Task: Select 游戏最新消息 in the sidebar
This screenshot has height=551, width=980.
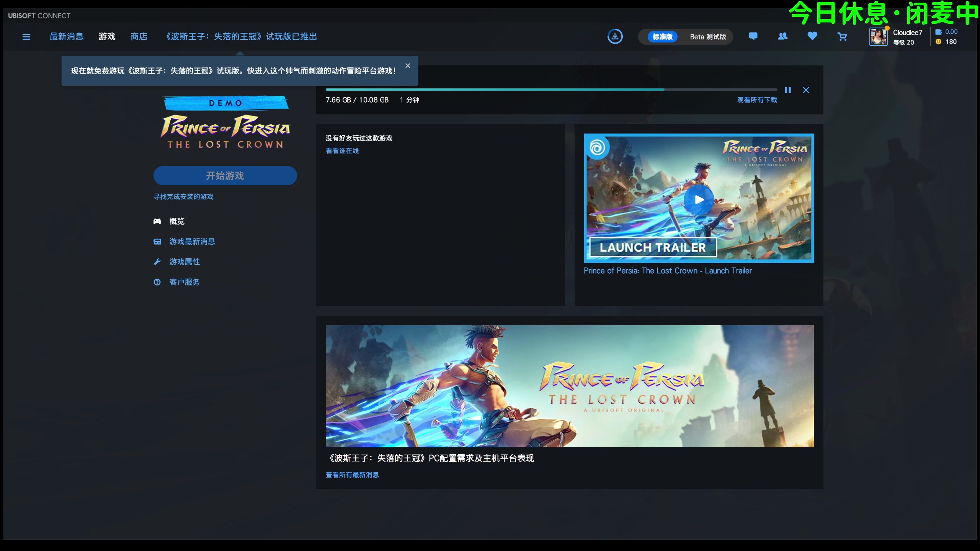Action: (x=192, y=241)
